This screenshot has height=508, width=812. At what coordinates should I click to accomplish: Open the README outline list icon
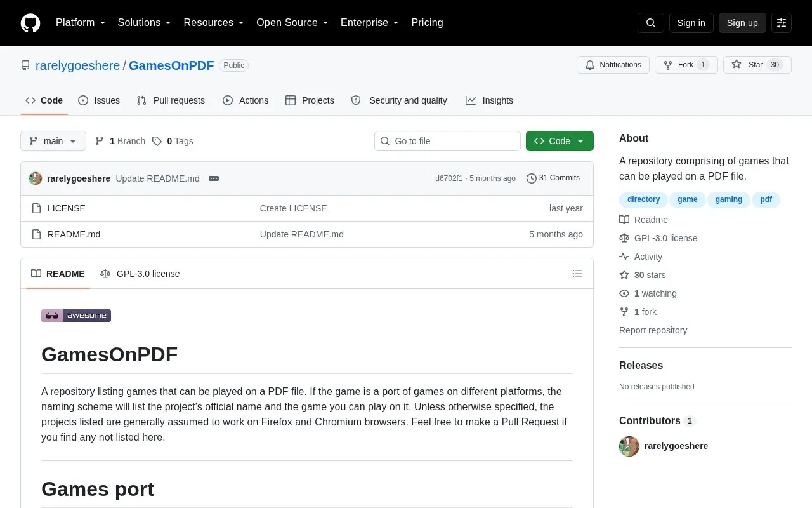point(577,274)
